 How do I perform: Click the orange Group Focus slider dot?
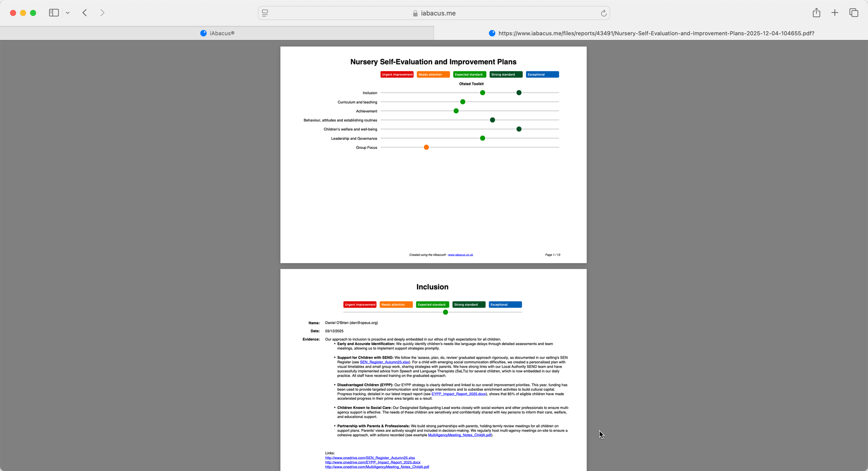click(x=426, y=148)
